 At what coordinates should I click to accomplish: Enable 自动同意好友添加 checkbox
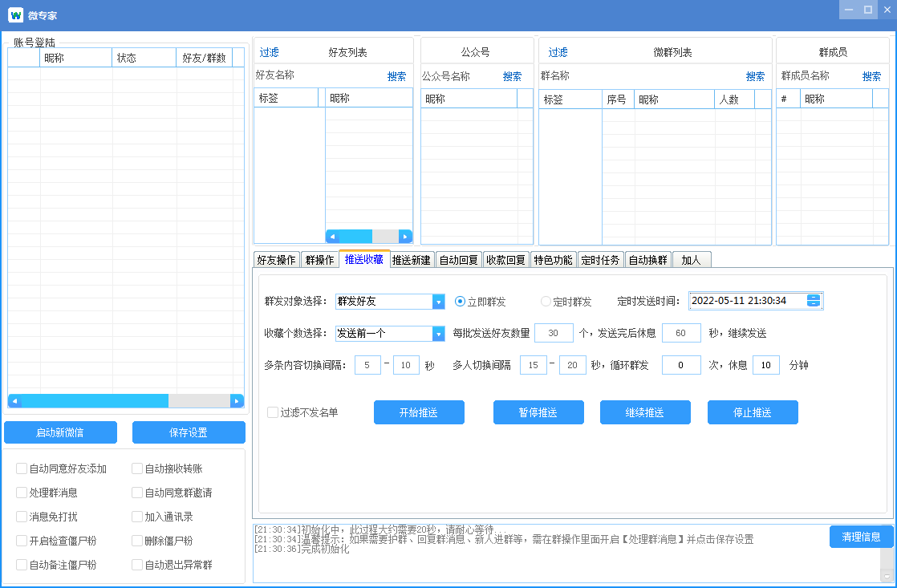[x=22, y=468]
